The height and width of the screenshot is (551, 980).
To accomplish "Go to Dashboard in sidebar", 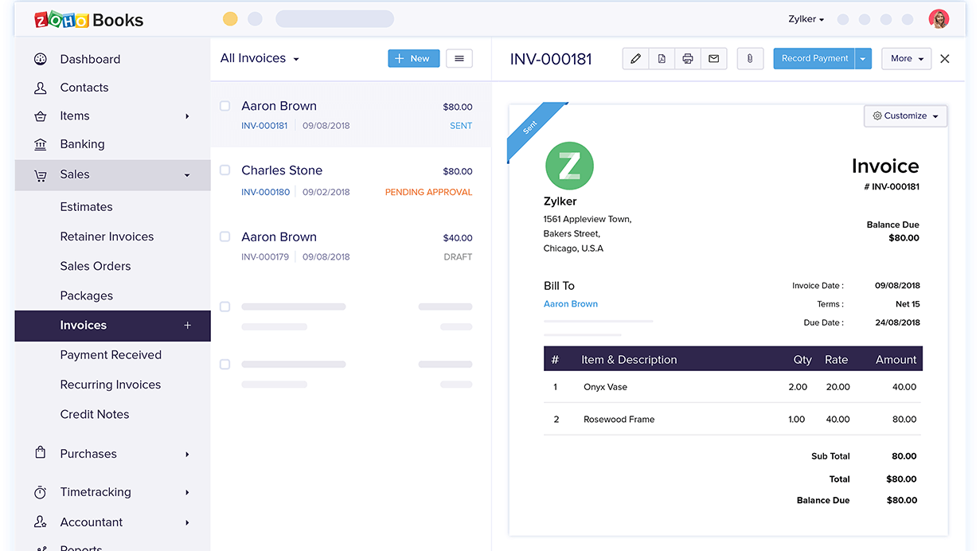I will point(90,59).
